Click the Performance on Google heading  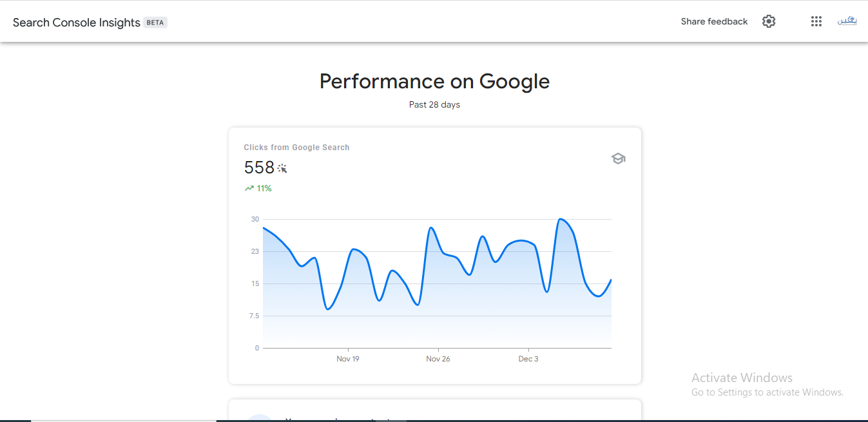434,81
